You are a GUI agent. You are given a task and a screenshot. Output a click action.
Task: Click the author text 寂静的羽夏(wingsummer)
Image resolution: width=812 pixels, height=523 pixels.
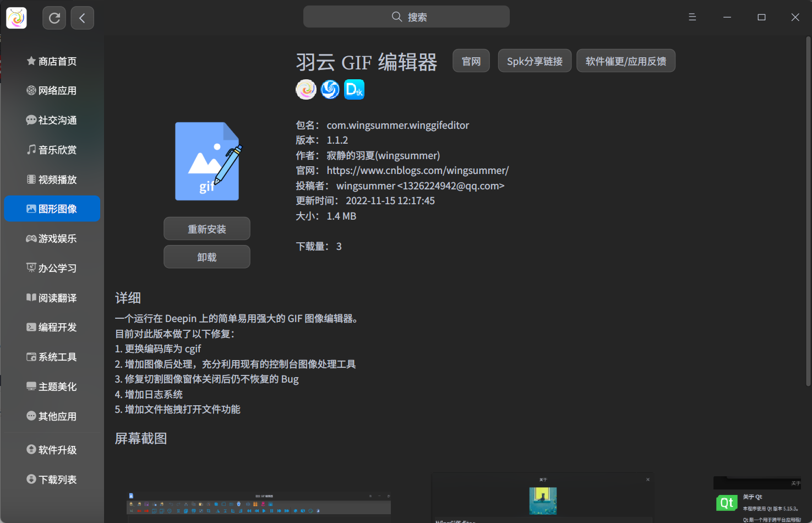[383, 156]
